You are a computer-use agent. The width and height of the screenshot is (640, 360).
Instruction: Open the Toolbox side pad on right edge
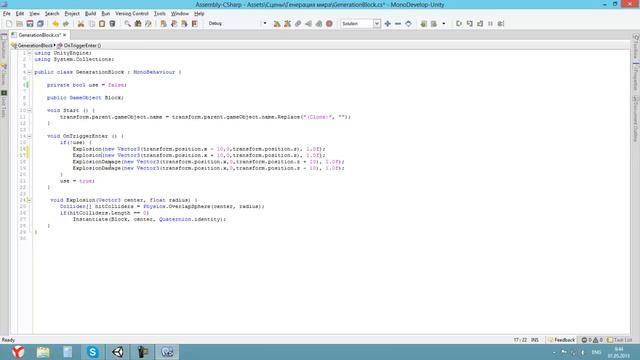point(636,46)
